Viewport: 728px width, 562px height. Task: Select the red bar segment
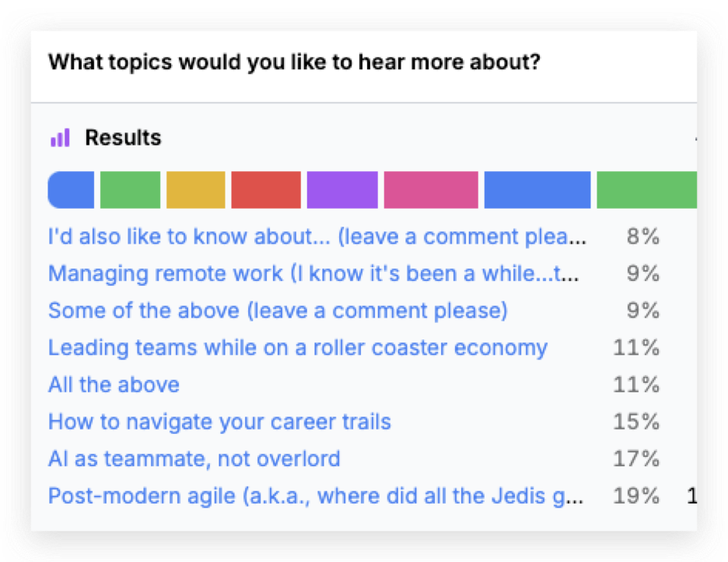pos(266,190)
